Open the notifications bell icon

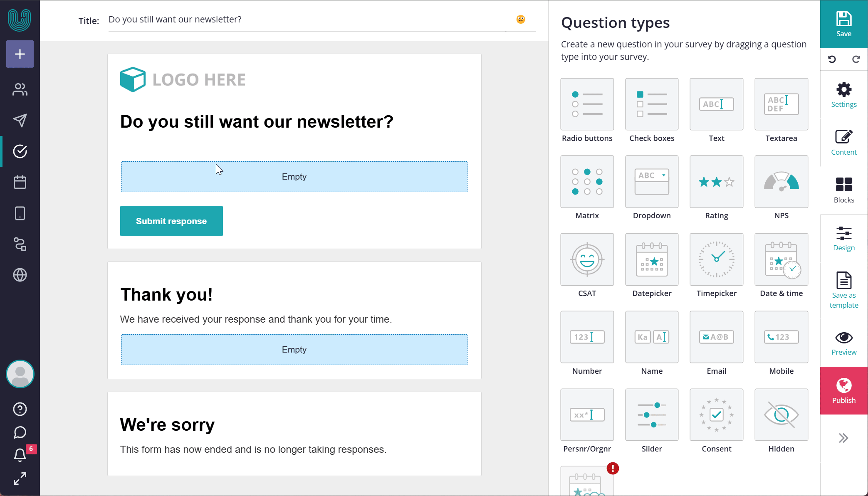click(x=20, y=455)
